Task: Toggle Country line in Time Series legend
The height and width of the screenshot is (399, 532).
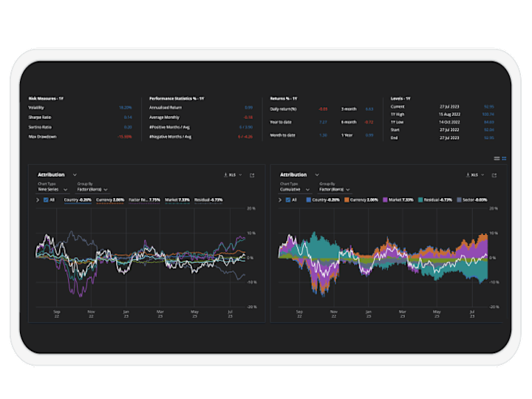Action: click(x=78, y=200)
